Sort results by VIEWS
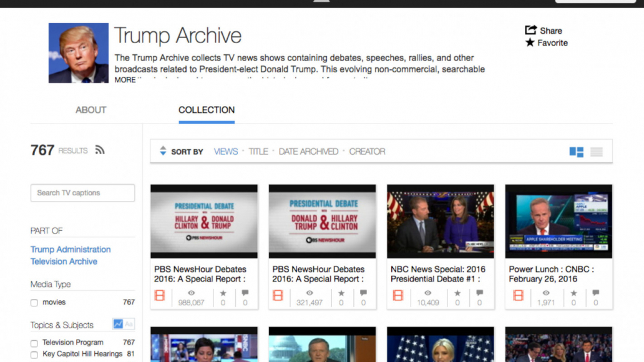This screenshot has height=362, width=644. pos(225,152)
